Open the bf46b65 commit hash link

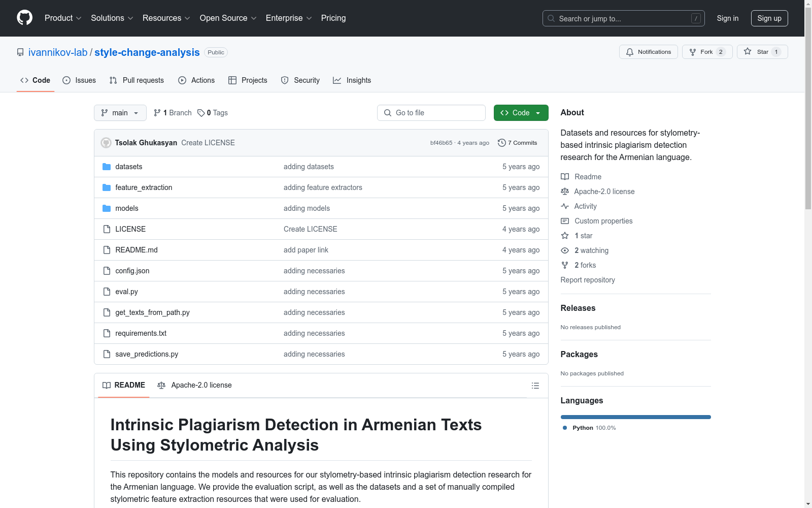tap(441, 143)
